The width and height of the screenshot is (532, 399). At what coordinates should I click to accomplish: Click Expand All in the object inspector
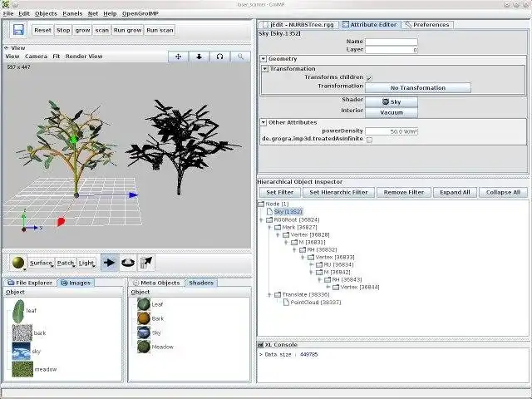pos(455,192)
